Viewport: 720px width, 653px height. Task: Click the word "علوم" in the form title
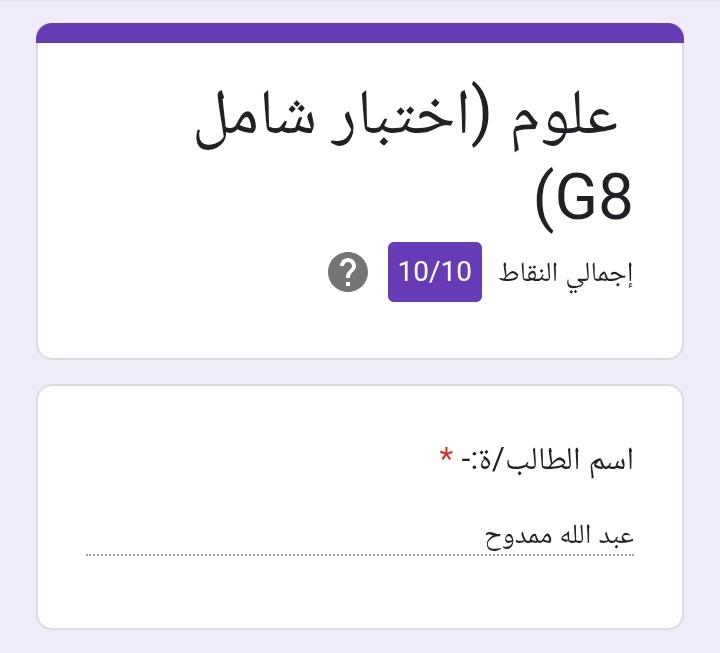tap(572, 122)
